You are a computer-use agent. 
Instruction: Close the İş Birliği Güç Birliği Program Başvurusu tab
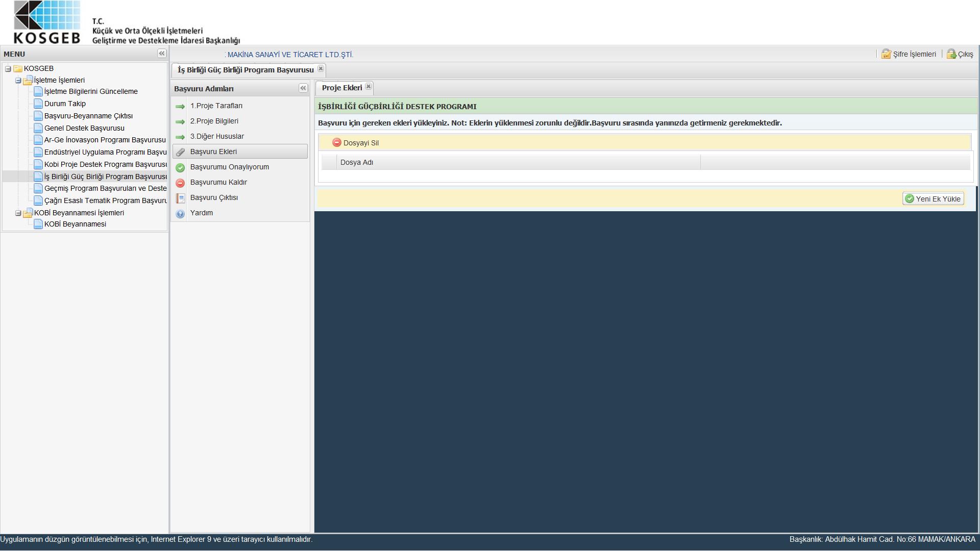[x=321, y=68]
